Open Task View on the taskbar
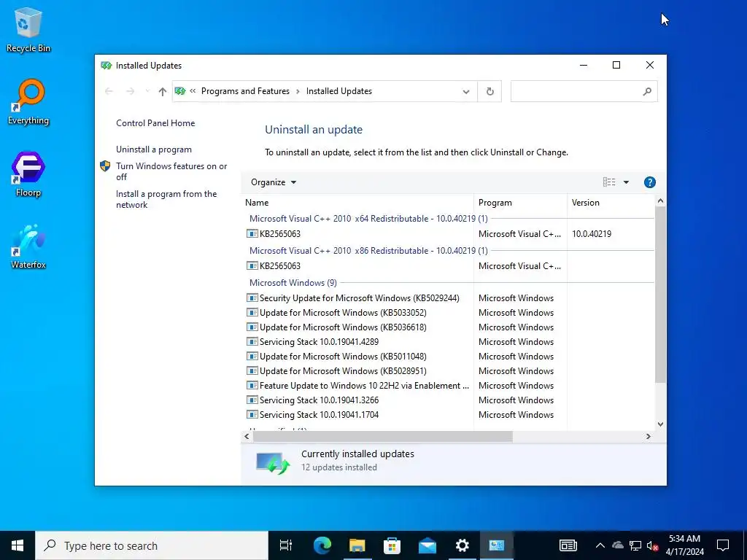 point(286,545)
